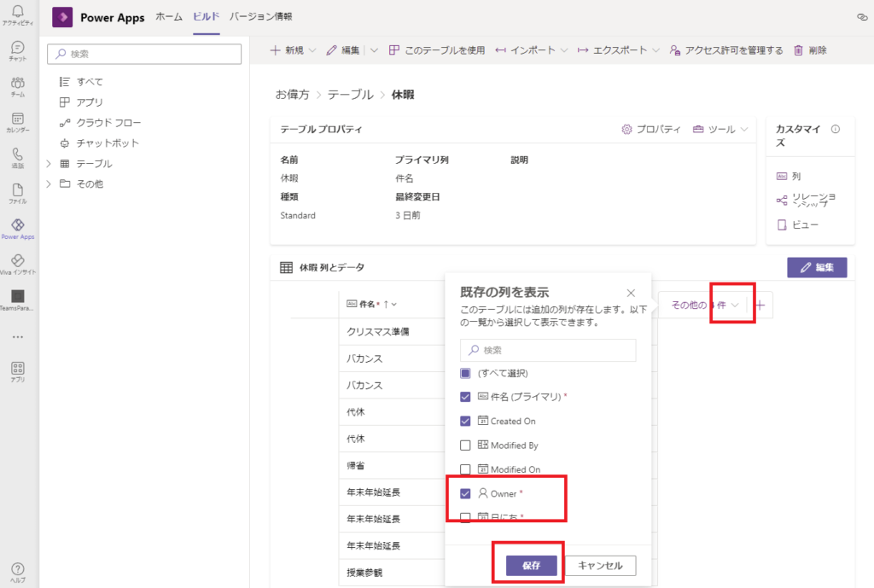Viewport: 874px width, 588px height.
Task: Click the Delete trash toolbar item
Action: click(810, 50)
